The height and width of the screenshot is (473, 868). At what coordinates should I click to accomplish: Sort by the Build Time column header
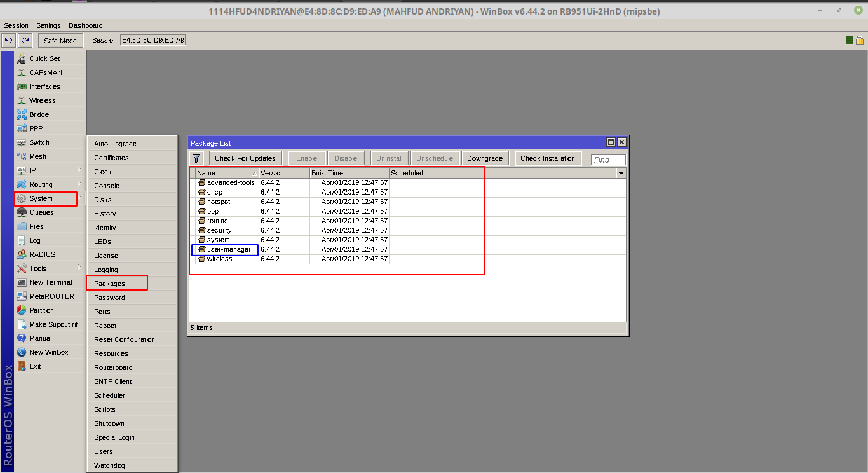(349, 173)
